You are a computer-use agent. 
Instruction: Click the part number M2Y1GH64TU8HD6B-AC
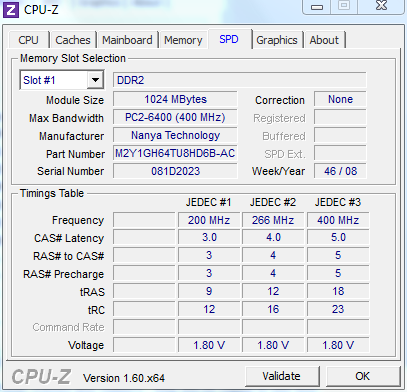175,153
